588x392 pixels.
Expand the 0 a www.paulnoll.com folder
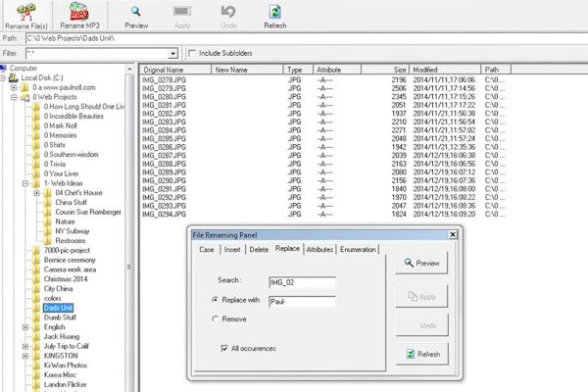click(14, 87)
